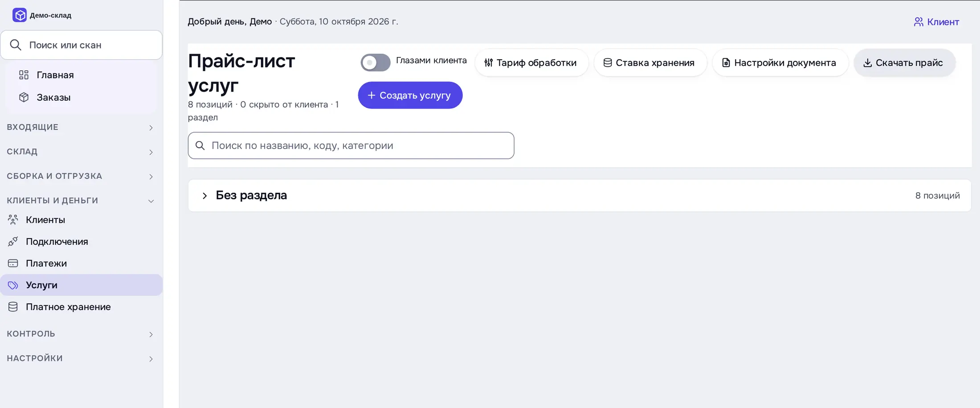This screenshot has width=980, height=408.
Task: Go to Клиенты page
Action: point(82,219)
